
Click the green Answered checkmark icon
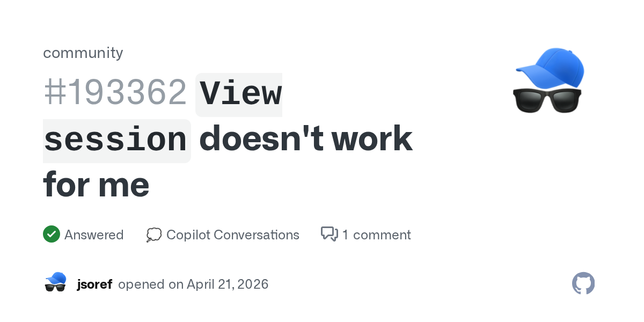click(x=51, y=235)
